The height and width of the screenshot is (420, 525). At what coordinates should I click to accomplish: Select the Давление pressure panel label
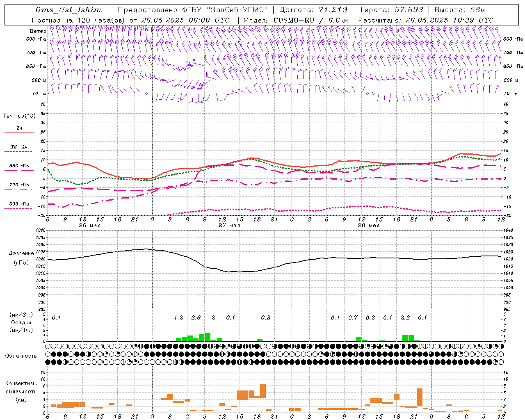coord(21,253)
